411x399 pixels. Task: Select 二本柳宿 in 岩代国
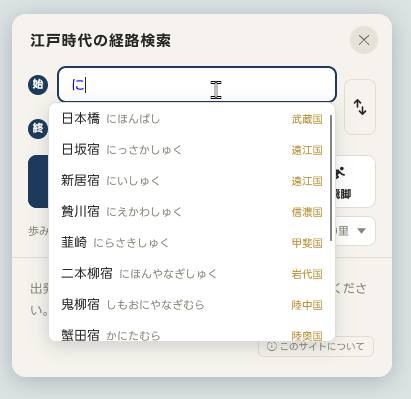192,274
